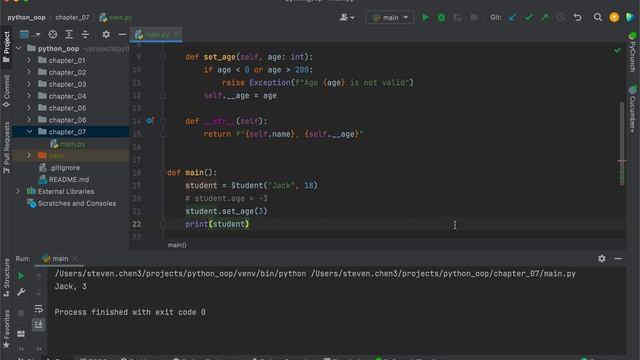Expand the chapter_05 folder
640x360 pixels.
coord(29,108)
